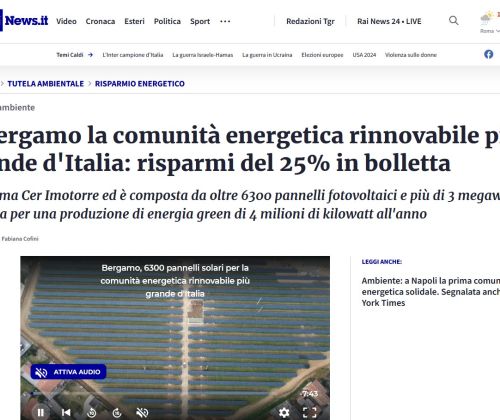The height and width of the screenshot is (420, 500).
Task: Rewind video using the first circular-arrow icon
Action: [92, 413]
